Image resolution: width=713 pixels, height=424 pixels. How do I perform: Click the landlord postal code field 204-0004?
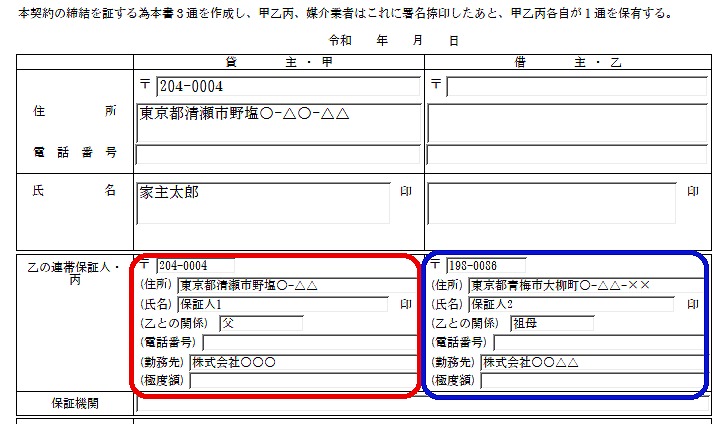(x=287, y=87)
